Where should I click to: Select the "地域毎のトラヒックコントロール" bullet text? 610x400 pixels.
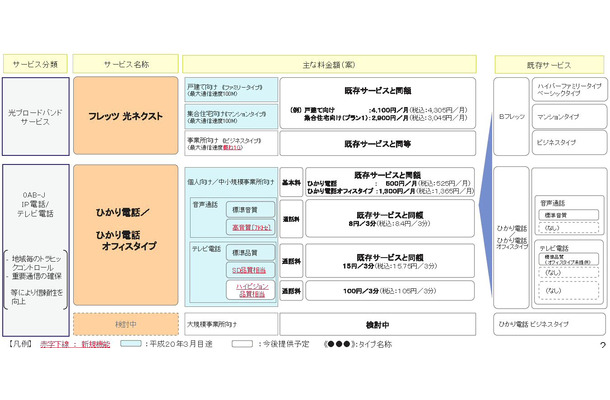tap(36, 263)
